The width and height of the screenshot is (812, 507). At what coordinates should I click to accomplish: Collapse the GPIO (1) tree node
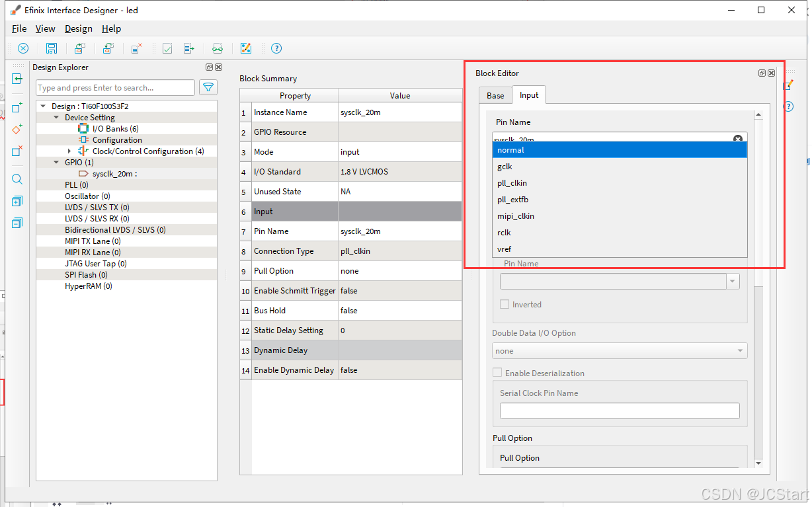coord(56,162)
